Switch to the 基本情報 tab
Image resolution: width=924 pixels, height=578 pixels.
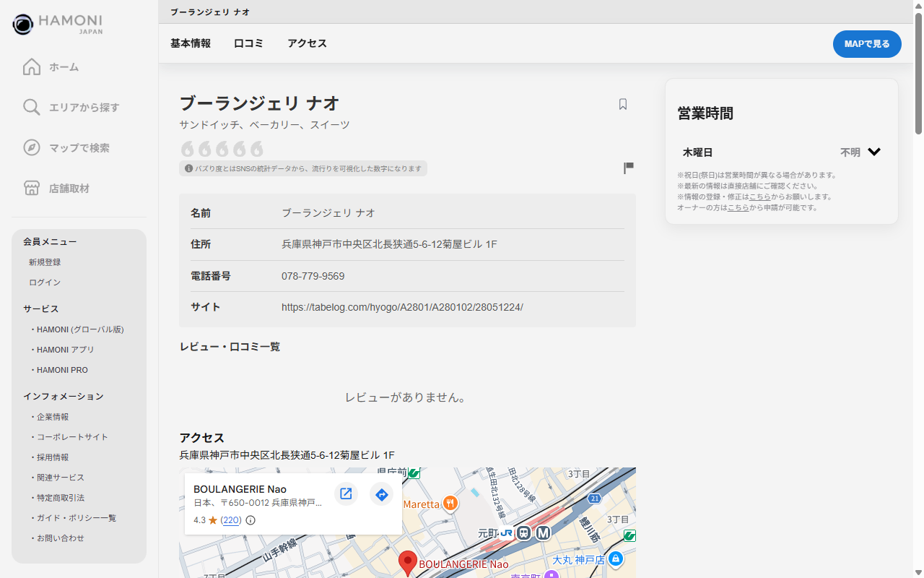191,43
